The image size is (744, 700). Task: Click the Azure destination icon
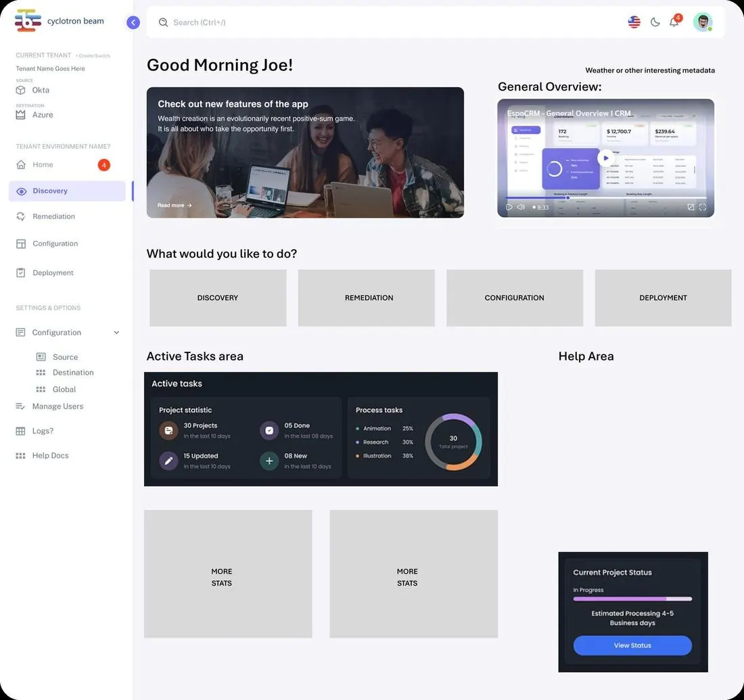point(20,115)
